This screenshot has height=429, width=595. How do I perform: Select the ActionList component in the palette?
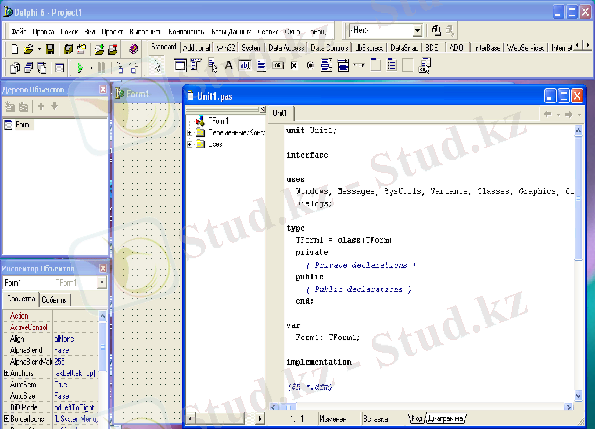(x=424, y=65)
